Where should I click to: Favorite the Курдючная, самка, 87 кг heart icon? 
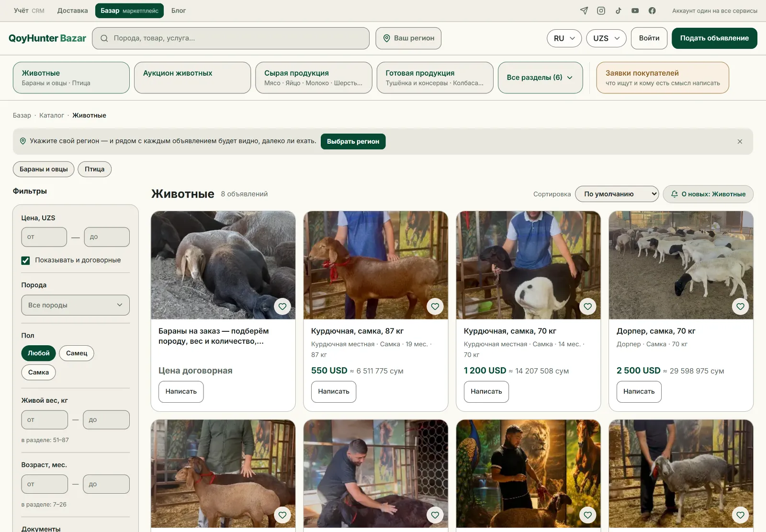click(435, 306)
